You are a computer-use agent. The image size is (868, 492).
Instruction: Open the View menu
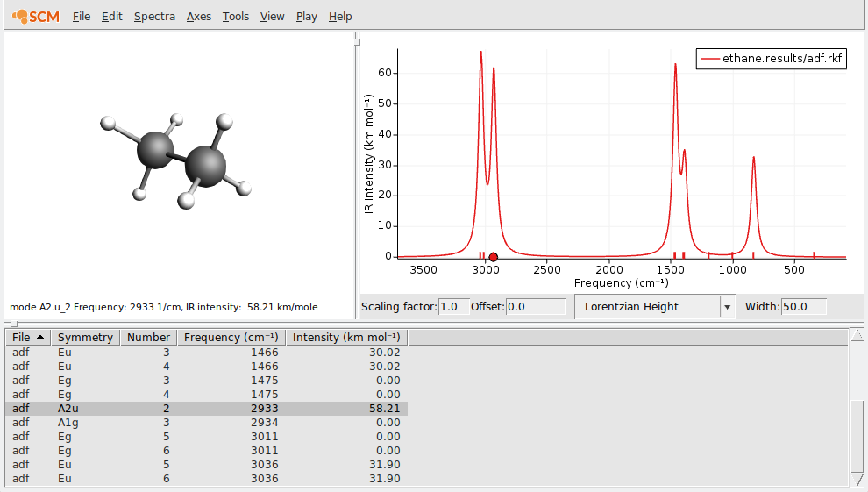[x=273, y=17]
